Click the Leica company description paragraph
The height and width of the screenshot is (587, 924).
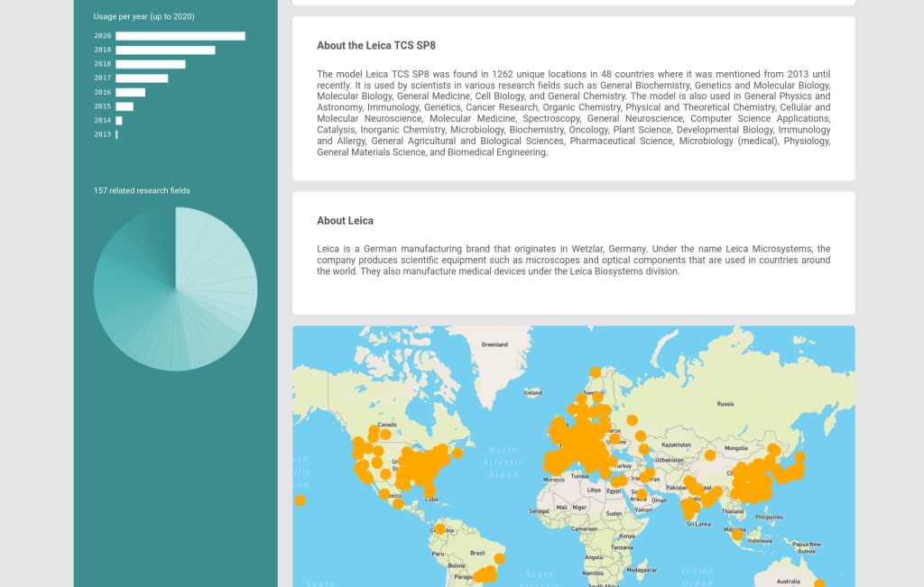click(x=573, y=261)
